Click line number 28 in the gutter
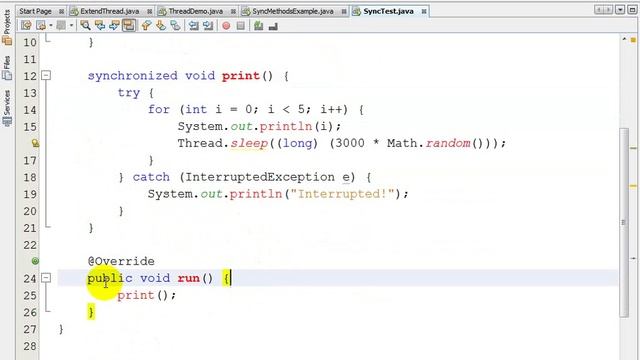The image size is (640, 360). click(29, 346)
